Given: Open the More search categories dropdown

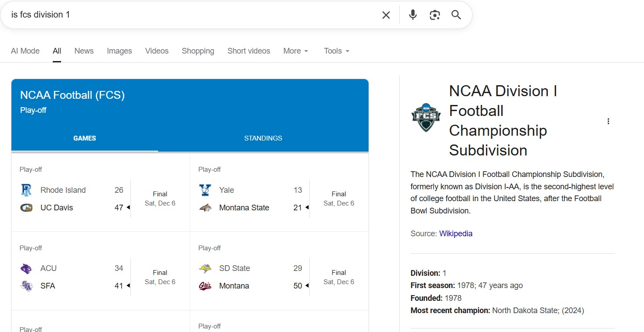Looking at the screenshot, I should (x=296, y=51).
